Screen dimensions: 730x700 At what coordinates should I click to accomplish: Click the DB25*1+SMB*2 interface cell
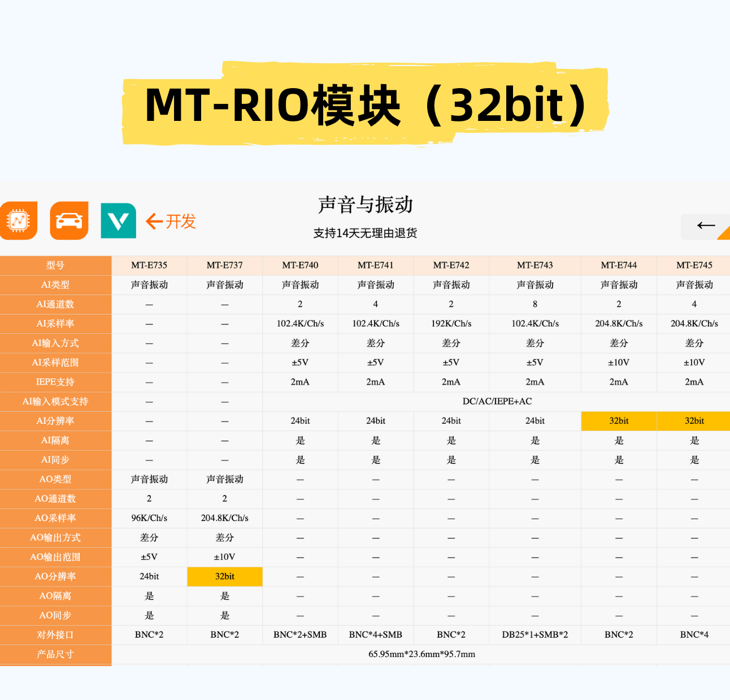(x=535, y=635)
